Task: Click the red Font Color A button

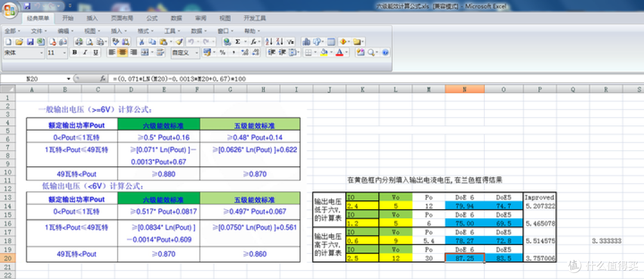Action: (339, 52)
